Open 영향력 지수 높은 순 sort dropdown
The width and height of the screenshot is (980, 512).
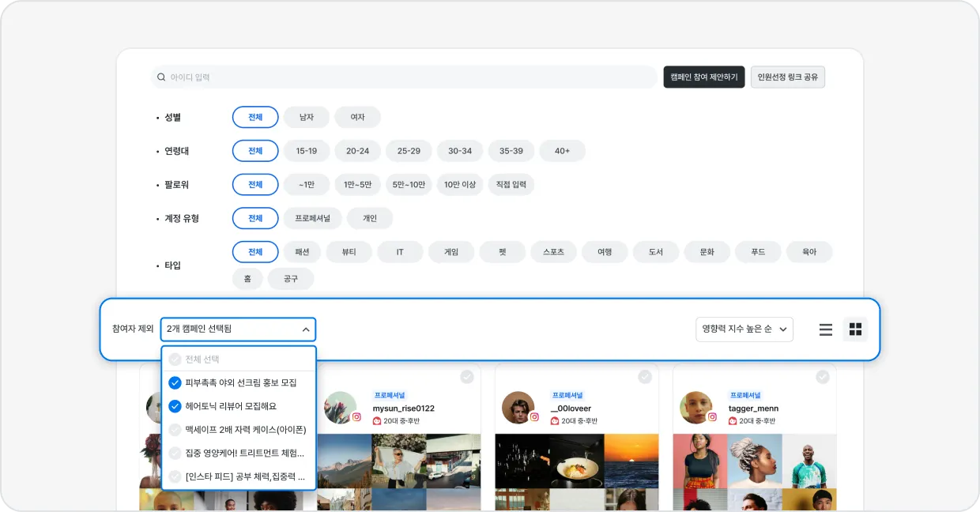tap(744, 329)
